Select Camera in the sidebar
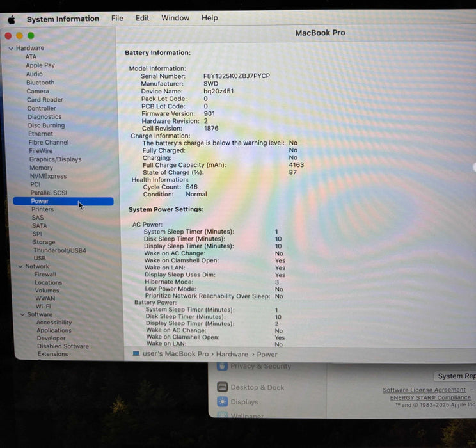 click(38, 91)
